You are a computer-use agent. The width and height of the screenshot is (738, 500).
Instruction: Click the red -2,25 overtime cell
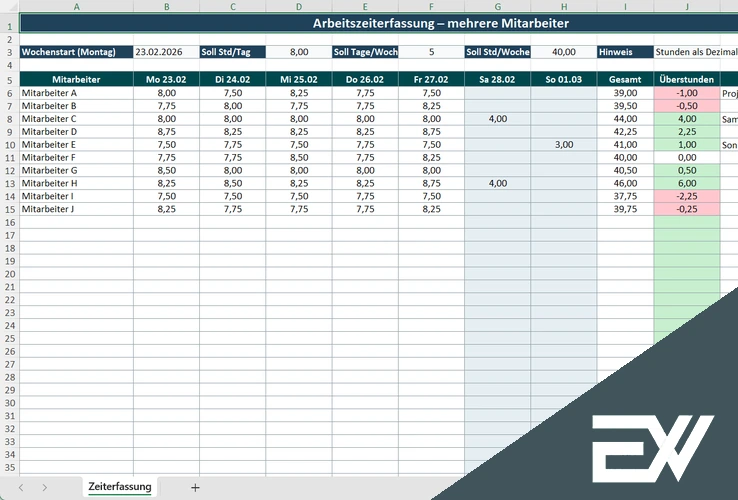687,196
